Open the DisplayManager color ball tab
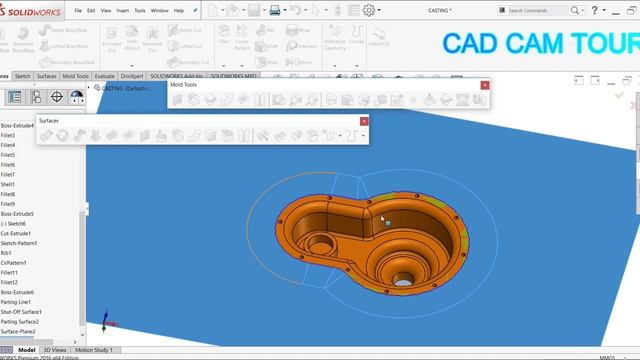The height and width of the screenshot is (360, 640). [76, 97]
